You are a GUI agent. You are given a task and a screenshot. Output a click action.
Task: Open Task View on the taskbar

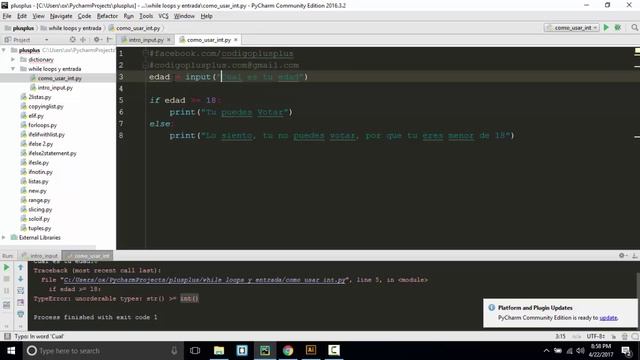pos(195,350)
